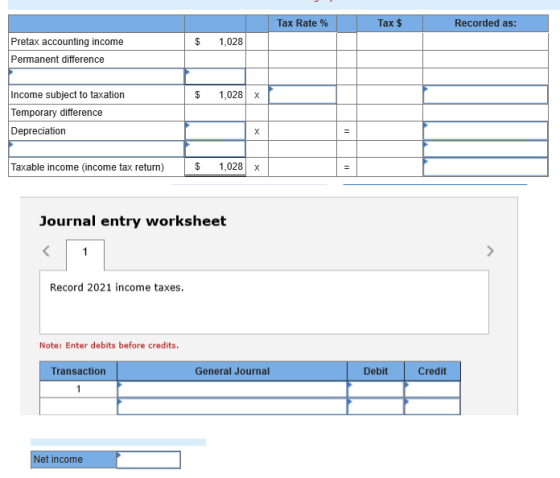Viewport: 560px width, 478px height.
Task: Click tax rate field for income subject to taxation
Action: 302,95
